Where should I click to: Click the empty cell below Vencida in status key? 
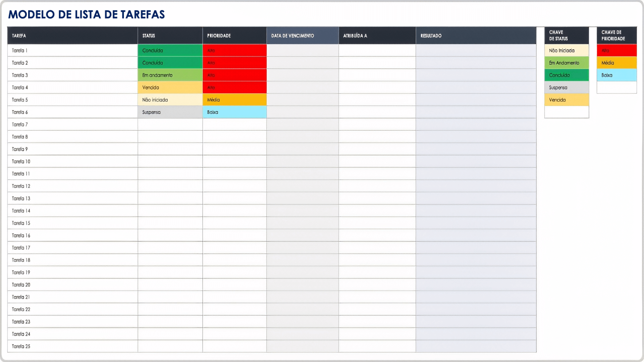(567, 112)
